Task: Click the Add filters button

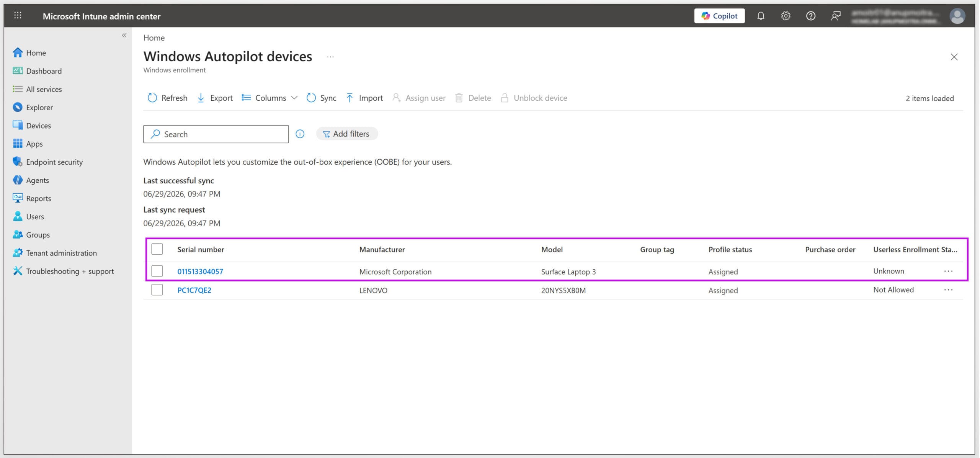Action: (346, 134)
